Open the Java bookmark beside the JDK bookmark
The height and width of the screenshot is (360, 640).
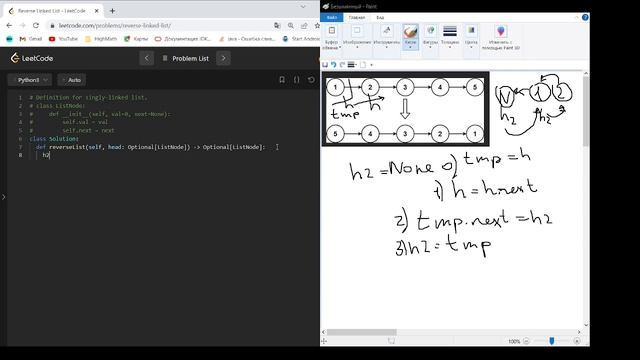[247, 39]
